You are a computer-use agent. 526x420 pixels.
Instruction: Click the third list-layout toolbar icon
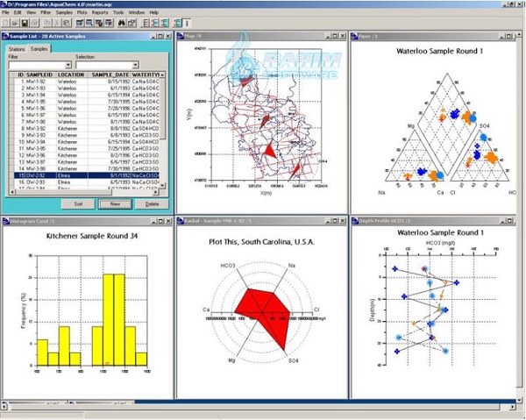pos(165,23)
